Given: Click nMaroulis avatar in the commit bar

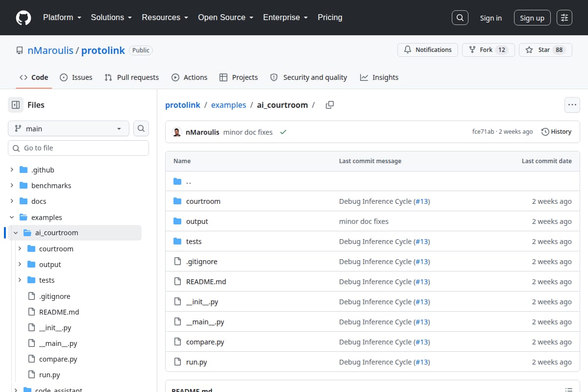Looking at the screenshot, I should (177, 132).
